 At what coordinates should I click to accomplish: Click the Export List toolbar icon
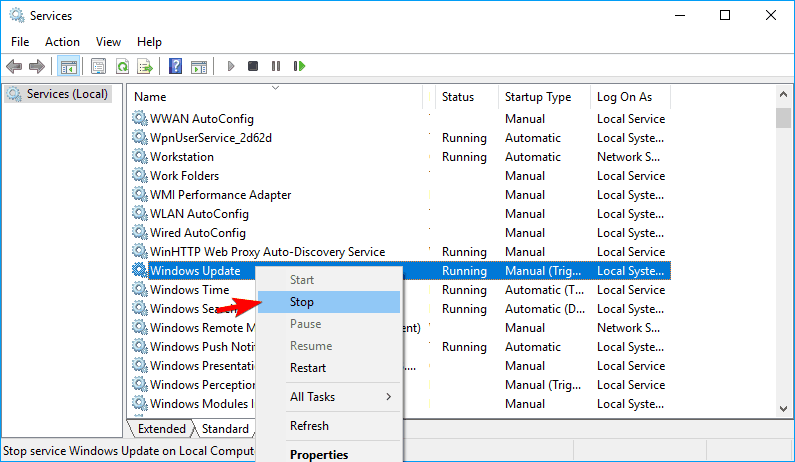click(x=145, y=66)
